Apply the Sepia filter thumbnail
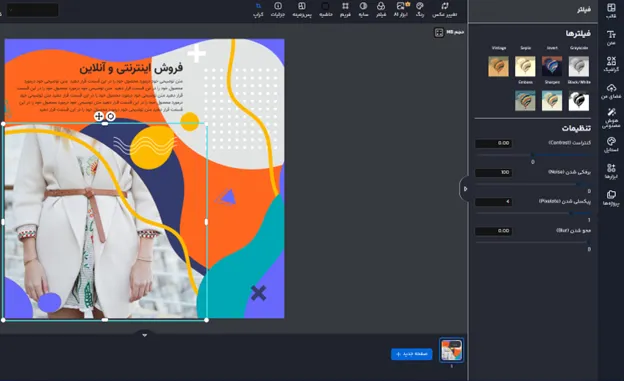 pyautogui.click(x=525, y=66)
